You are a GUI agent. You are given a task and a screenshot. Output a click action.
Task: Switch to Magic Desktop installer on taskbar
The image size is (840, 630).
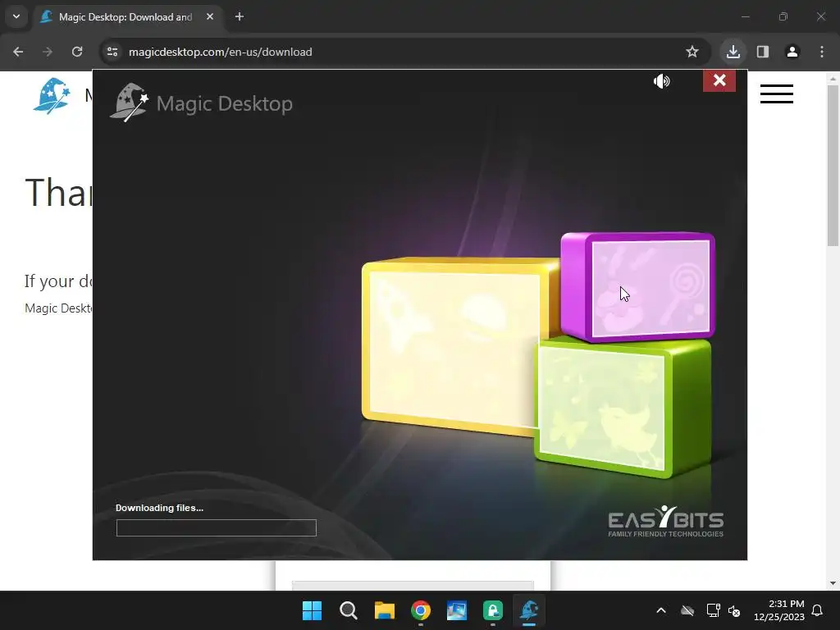coord(529,610)
